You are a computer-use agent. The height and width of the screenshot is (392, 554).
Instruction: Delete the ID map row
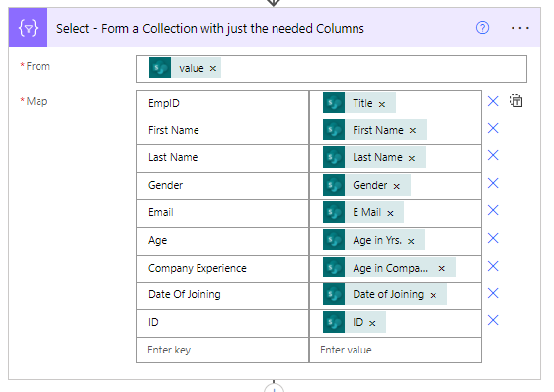[x=493, y=320]
